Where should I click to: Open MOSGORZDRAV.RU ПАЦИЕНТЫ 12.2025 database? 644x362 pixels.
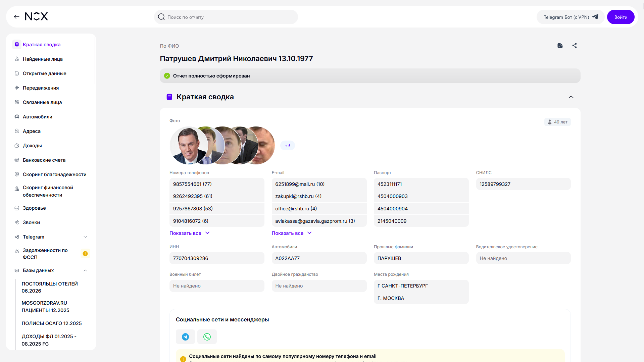(x=46, y=307)
